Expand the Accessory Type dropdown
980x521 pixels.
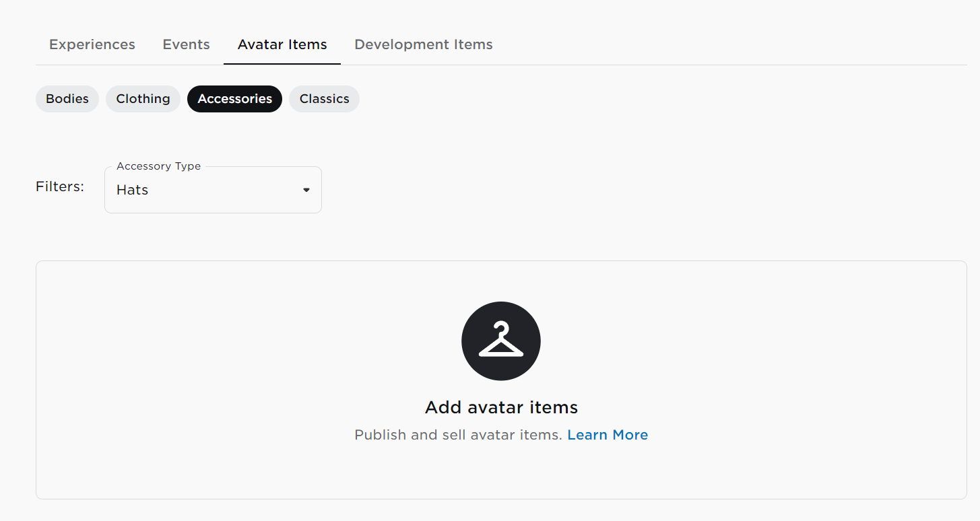pyautogui.click(x=213, y=190)
